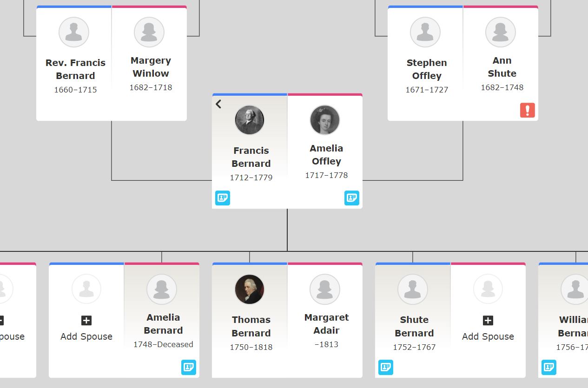Click the red warning icon on Ann Shute's card
588x388 pixels.
click(527, 110)
